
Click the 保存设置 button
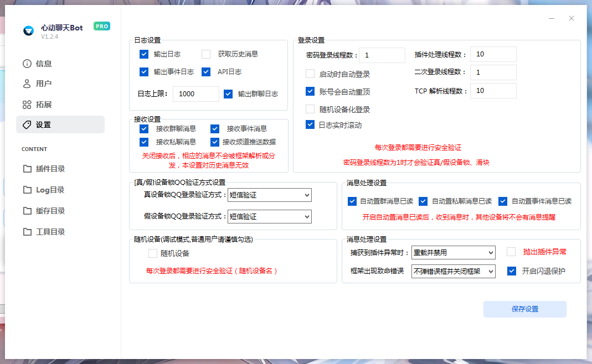[x=524, y=309]
